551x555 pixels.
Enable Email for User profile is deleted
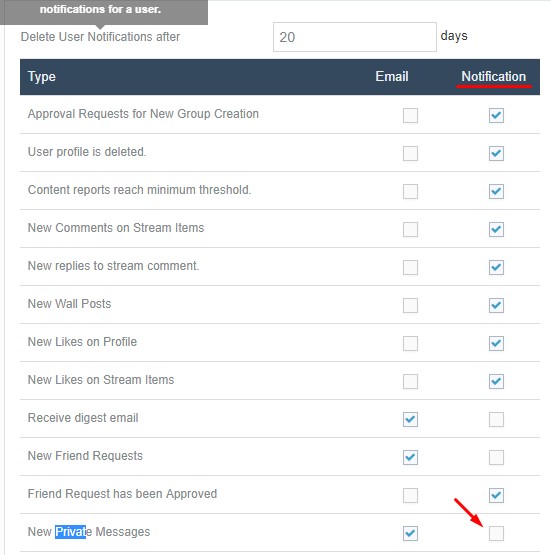[410, 153]
